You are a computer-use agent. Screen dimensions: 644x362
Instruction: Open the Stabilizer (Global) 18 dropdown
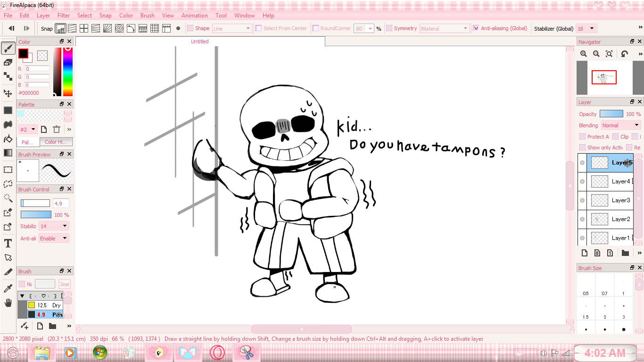586,28
